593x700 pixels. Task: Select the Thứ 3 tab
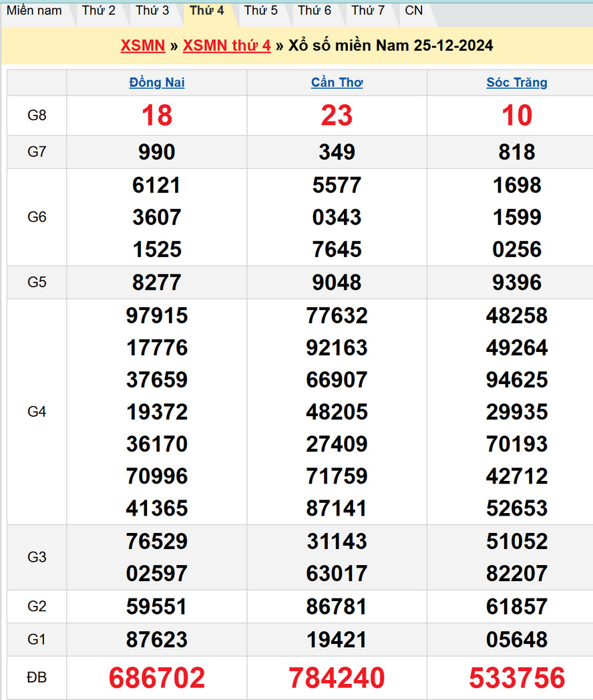pos(152,11)
